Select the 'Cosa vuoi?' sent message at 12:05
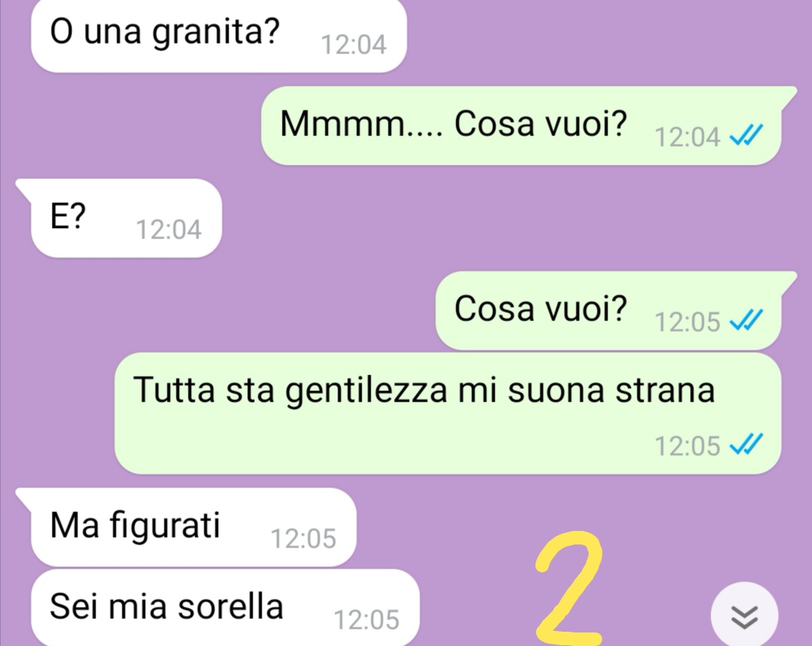The height and width of the screenshot is (646, 812). coord(608,311)
